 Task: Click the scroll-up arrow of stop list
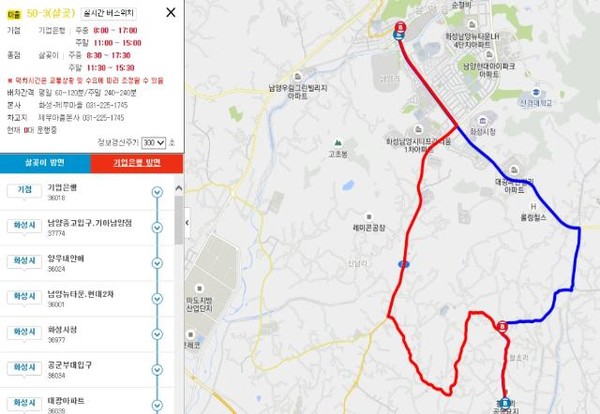[x=179, y=188]
